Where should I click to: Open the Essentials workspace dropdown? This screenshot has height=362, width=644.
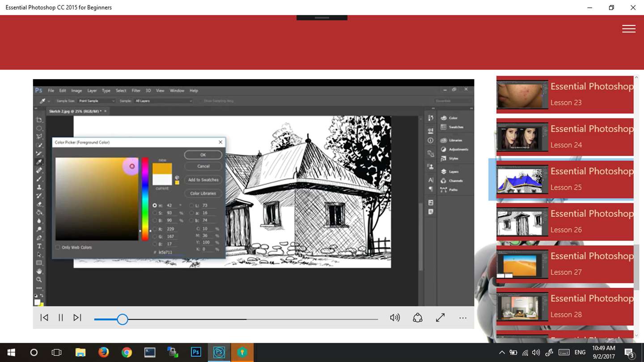[x=453, y=101]
